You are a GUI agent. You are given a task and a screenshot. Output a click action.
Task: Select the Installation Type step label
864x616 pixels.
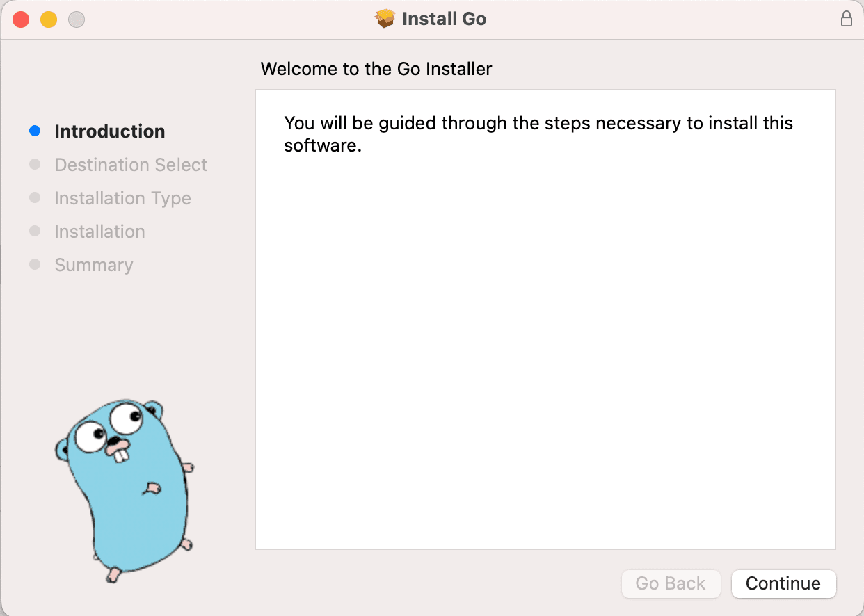(x=122, y=198)
